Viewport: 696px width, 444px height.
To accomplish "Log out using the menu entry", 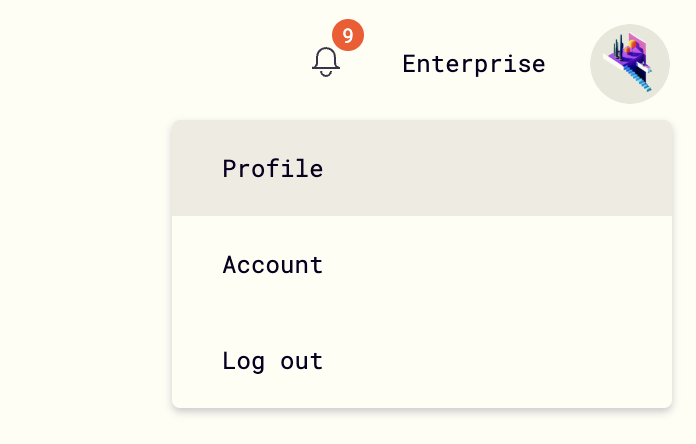I will pos(422,361).
